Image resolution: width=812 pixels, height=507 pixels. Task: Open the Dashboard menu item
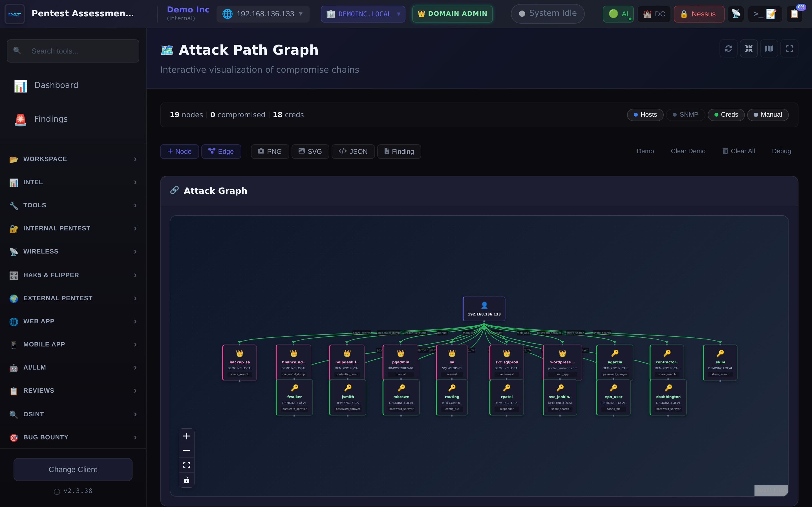56,85
